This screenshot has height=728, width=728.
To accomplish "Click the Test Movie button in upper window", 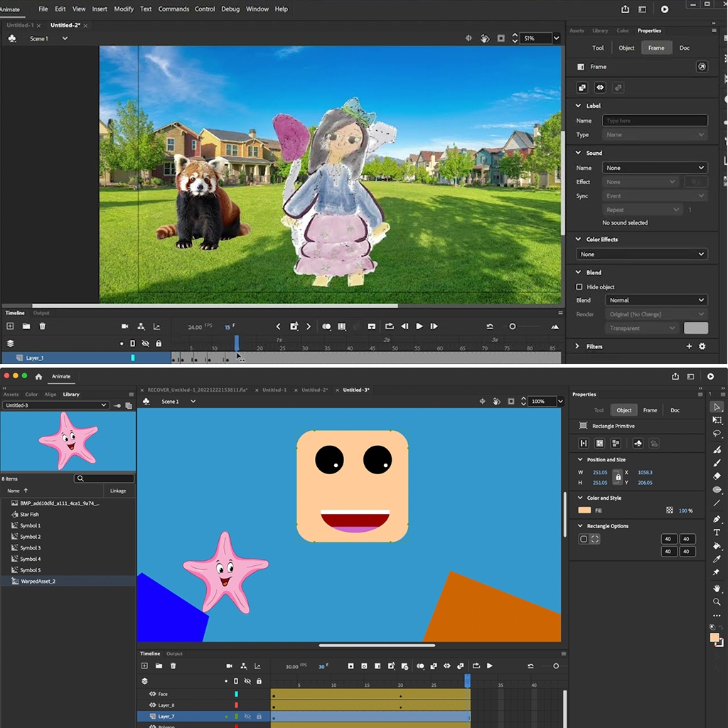I will (x=665, y=9).
